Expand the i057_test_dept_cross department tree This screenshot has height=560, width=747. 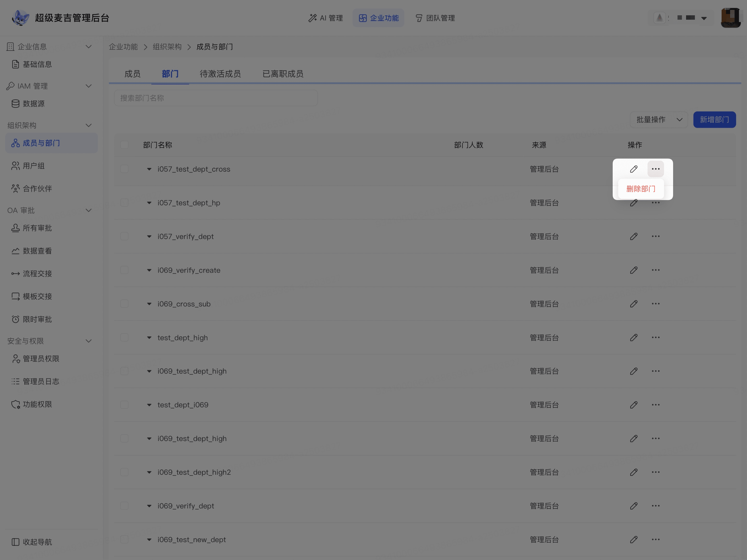click(149, 169)
